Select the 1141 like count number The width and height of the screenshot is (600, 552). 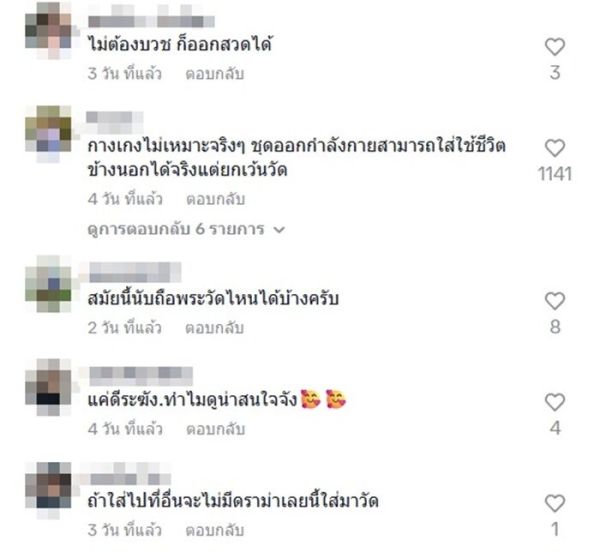tap(554, 174)
